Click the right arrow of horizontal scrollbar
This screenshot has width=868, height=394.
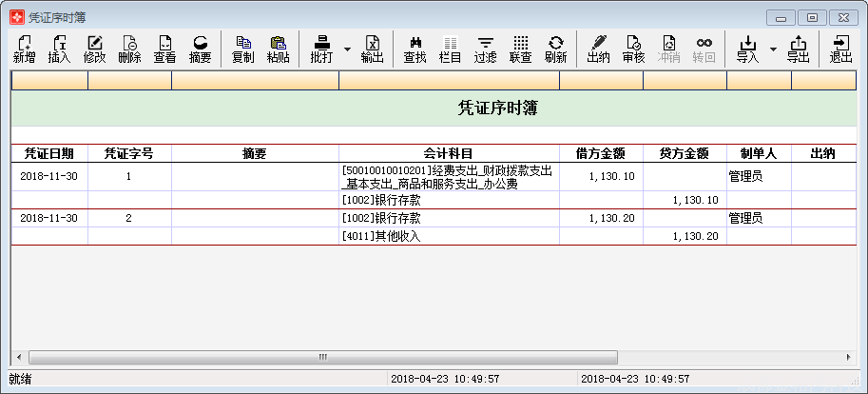(x=850, y=357)
